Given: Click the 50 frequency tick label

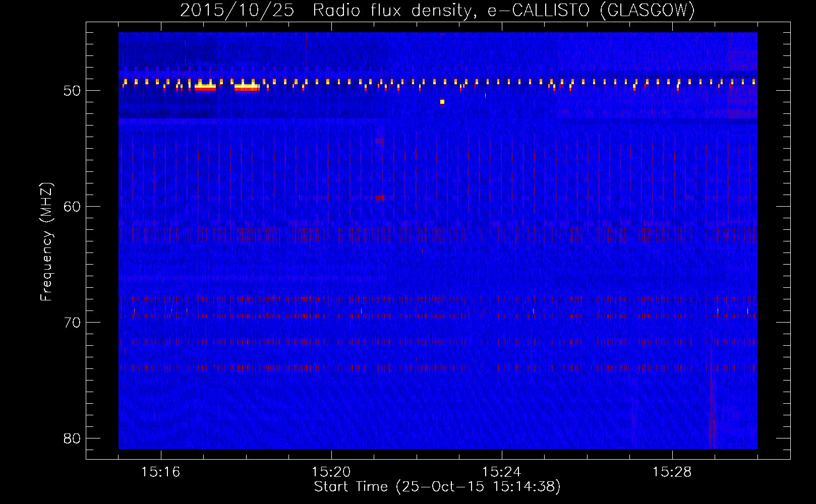Looking at the screenshot, I should click(72, 91).
